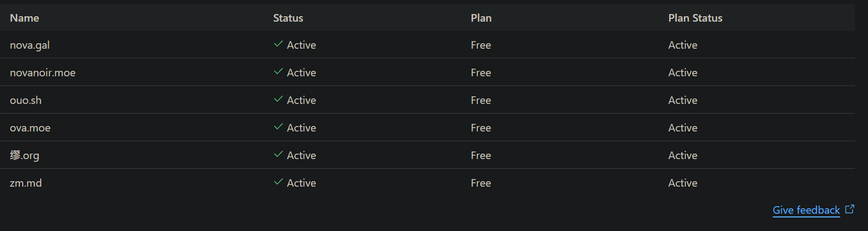Click the green checkmark for novanoir.moe
Screen dimensions: 868x231
278,72
